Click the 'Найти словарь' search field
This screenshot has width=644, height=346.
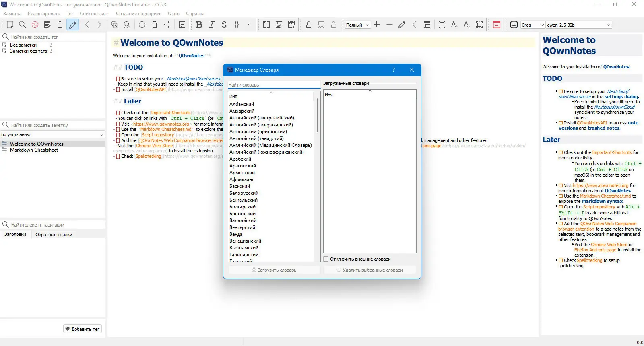tap(274, 85)
